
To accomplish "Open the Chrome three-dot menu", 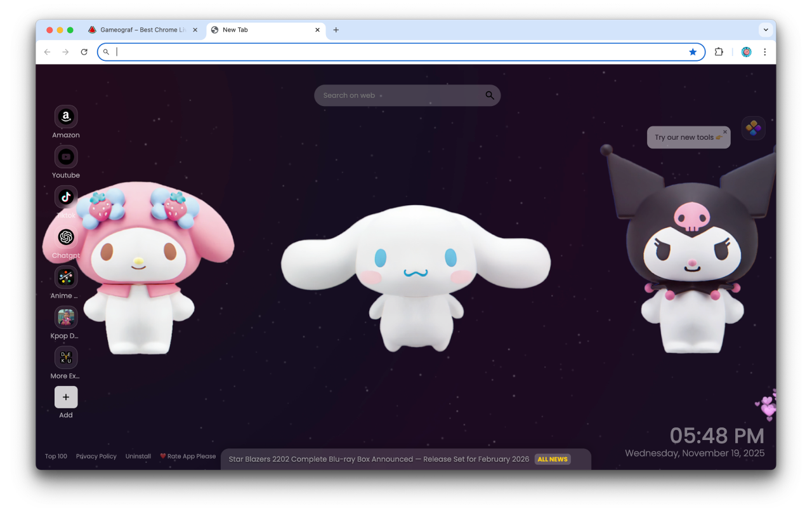I will [765, 52].
